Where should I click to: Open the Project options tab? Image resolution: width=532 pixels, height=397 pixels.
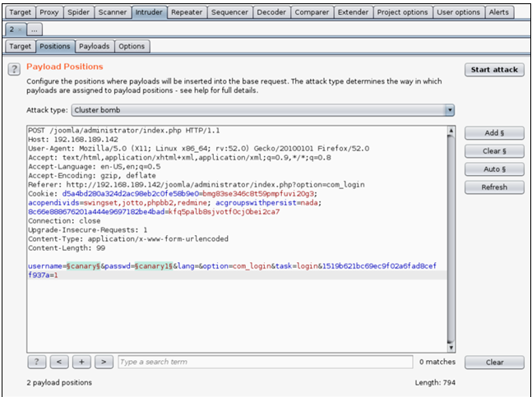(x=403, y=12)
